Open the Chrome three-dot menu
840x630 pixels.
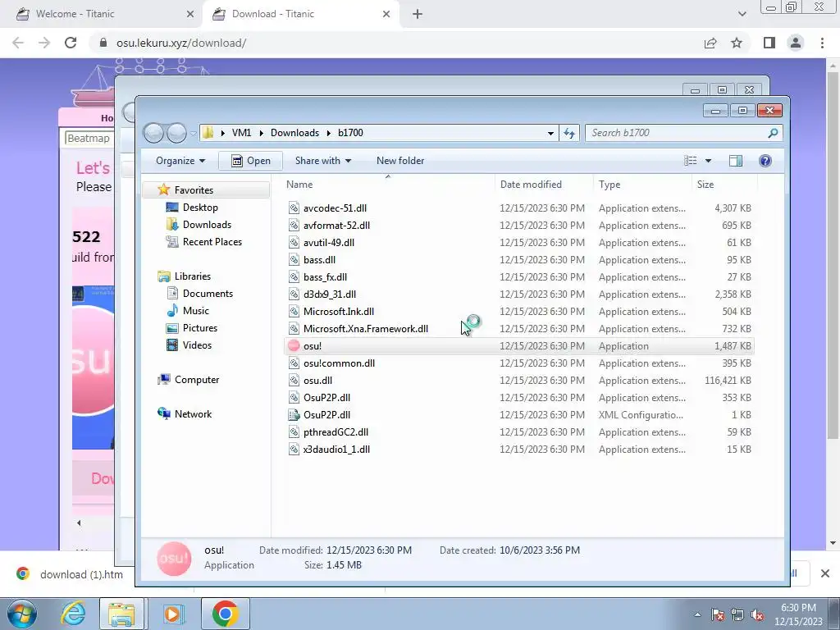coord(822,43)
